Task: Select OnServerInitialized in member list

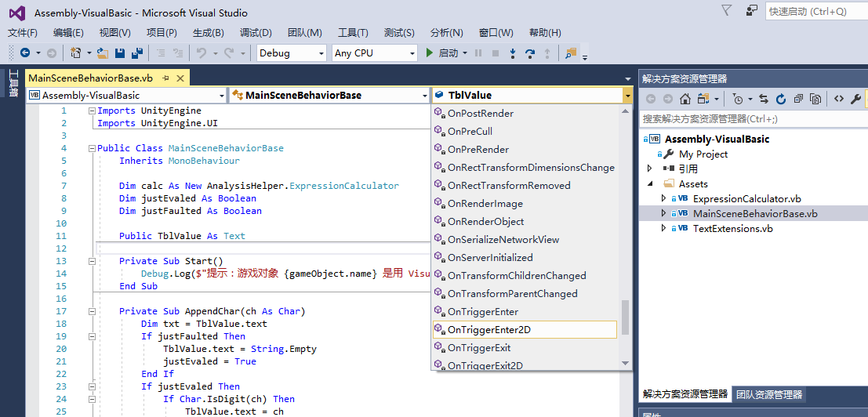Action: point(525,257)
